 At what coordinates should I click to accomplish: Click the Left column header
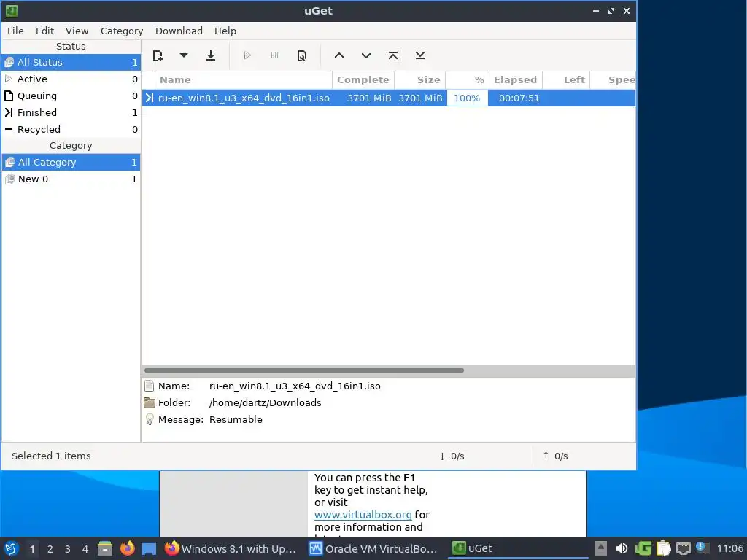[x=566, y=80]
